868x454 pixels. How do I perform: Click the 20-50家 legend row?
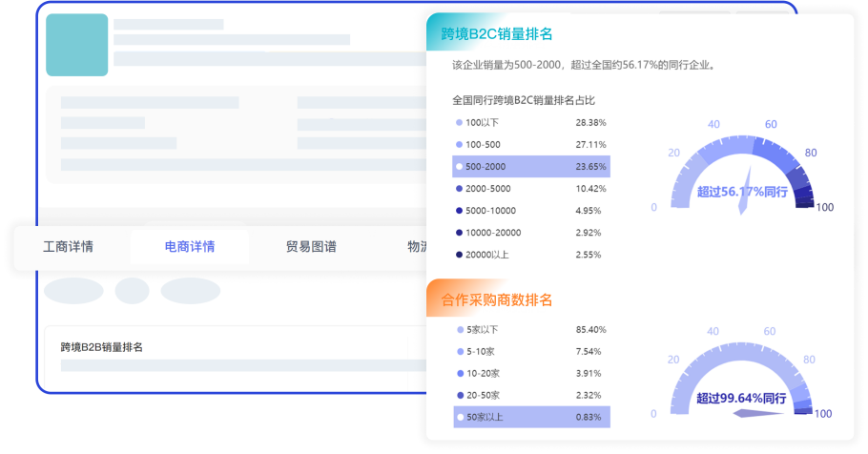click(531, 395)
